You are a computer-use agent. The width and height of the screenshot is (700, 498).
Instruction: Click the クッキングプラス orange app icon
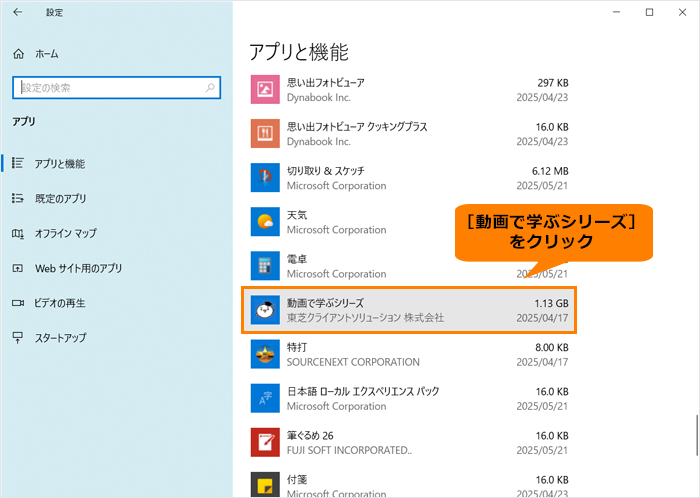click(265, 133)
